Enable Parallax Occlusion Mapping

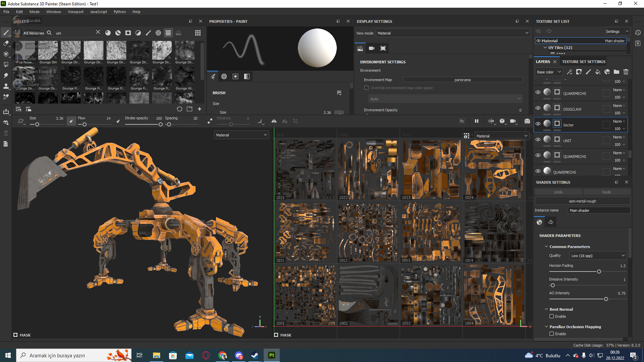coord(552,334)
